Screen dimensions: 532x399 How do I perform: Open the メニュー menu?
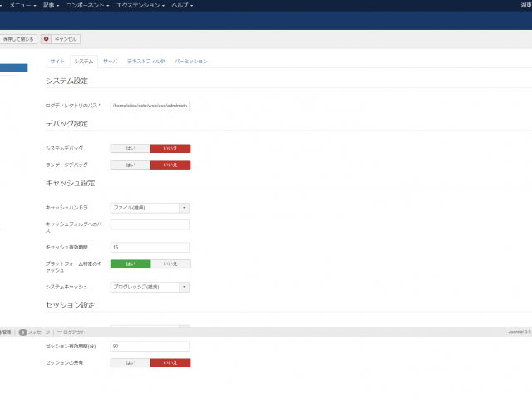click(22, 6)
